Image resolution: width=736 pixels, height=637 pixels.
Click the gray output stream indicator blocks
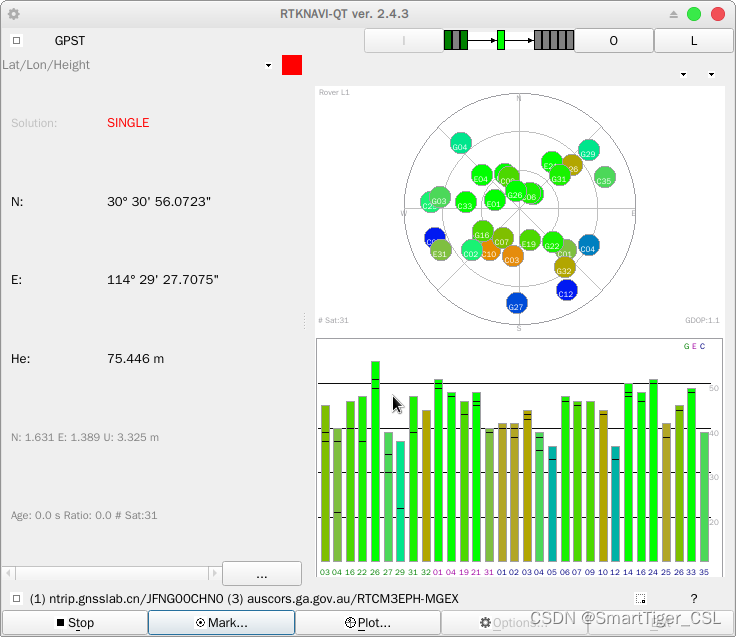click(x=554, y=40)
